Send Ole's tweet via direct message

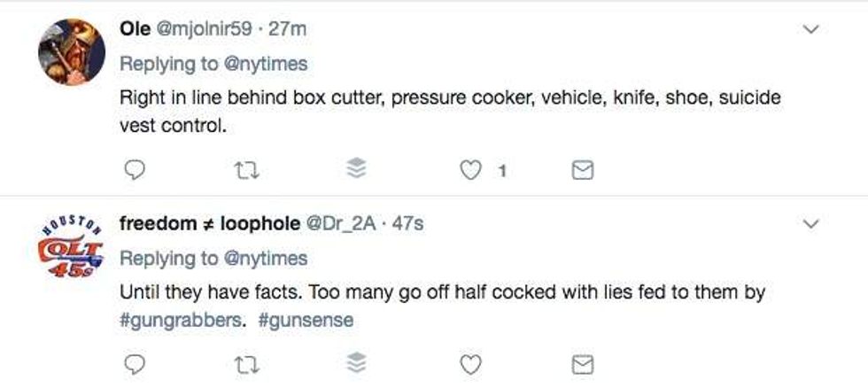582,170
